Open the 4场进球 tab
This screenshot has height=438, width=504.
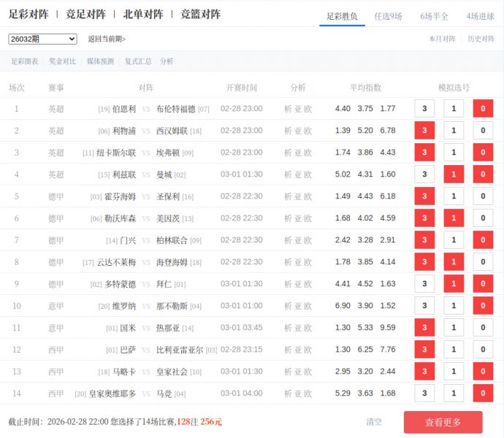click(x=480, y=15)
